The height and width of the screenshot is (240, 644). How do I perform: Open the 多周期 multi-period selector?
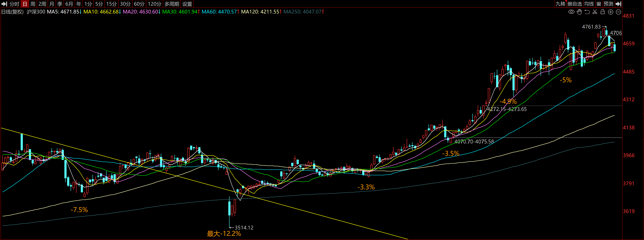point(172,4)
